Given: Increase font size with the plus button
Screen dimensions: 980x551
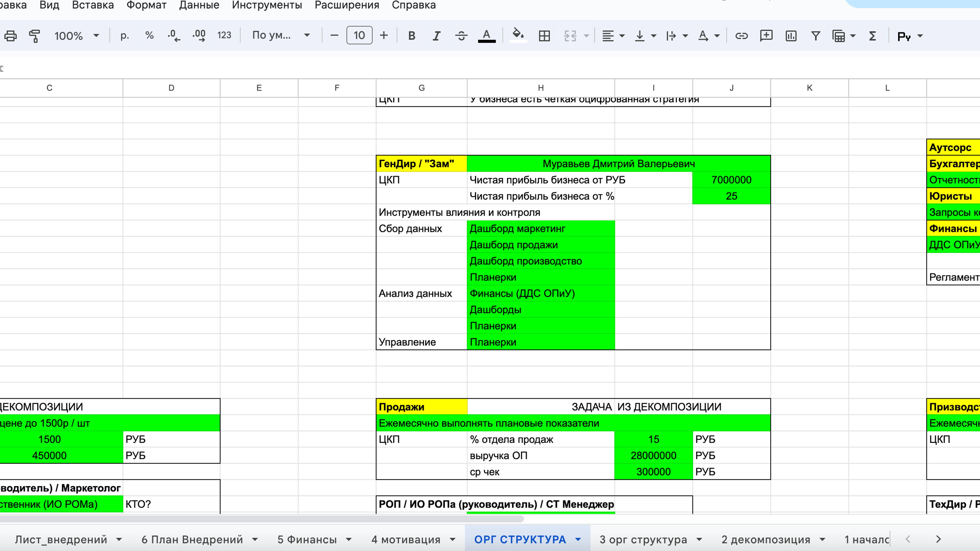Looking at the screenshot, I should tap(384, 36).
